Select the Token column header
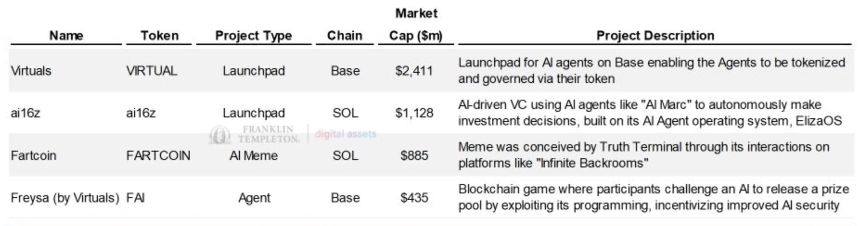The height and width of the screenshot is (226, 868). tap(159, 35)
